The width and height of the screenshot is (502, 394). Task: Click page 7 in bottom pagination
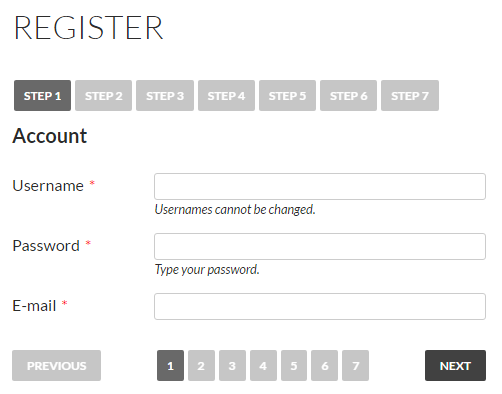pyautogui.click(x=355, y=365)
